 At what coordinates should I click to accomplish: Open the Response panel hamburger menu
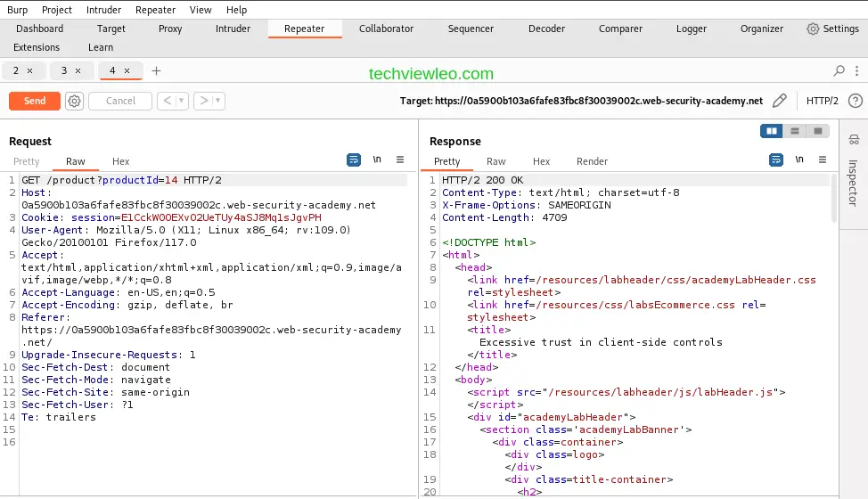tap(823, 160)
